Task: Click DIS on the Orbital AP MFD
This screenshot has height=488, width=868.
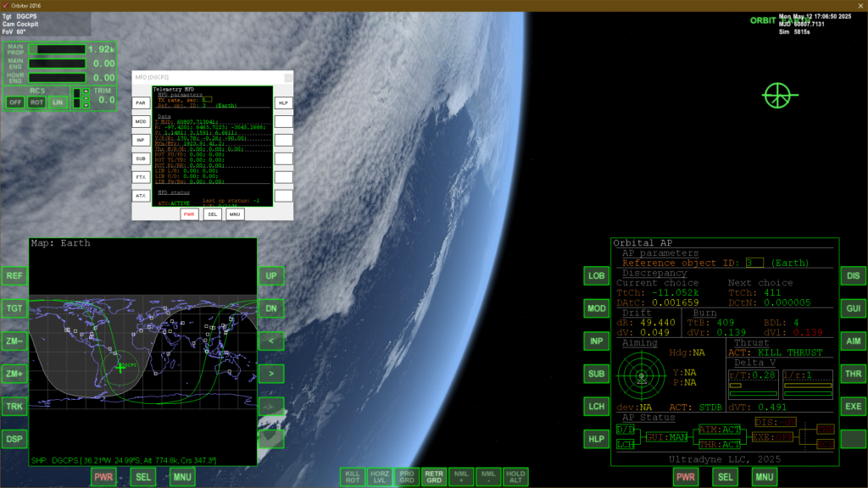Action: [853, 275]
